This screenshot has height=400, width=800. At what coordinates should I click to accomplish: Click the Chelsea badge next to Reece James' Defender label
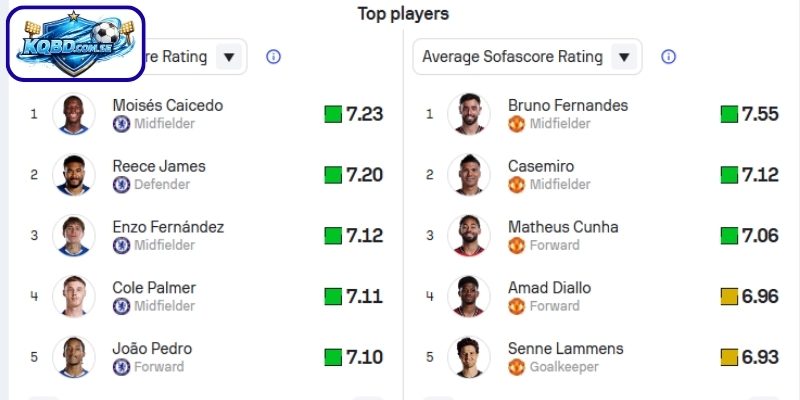(121, 185)
